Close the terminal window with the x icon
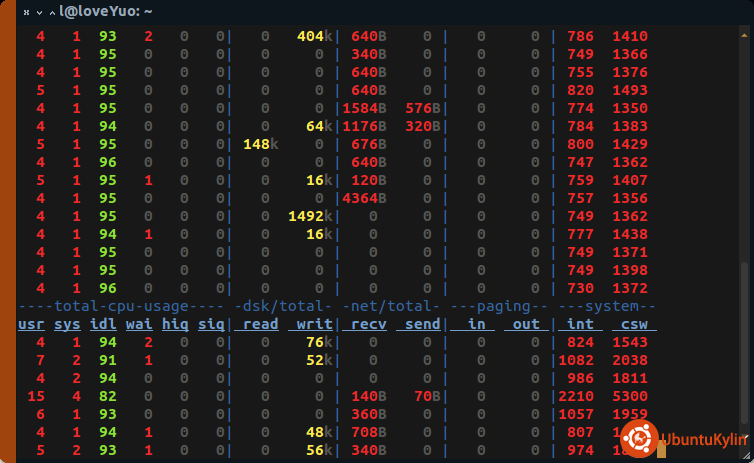The width and height of the screenshot is (754, 463). pyautogui.click(x=26, y=12)
